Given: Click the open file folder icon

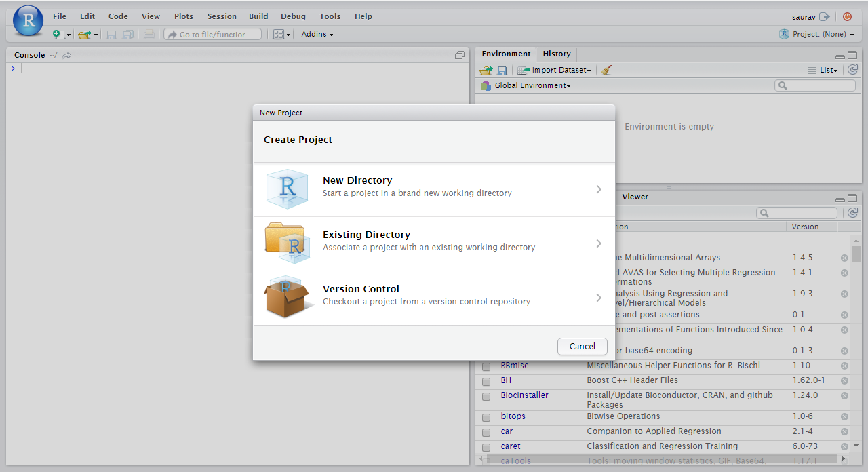Looking at the screenshot, I should point(84,34).
